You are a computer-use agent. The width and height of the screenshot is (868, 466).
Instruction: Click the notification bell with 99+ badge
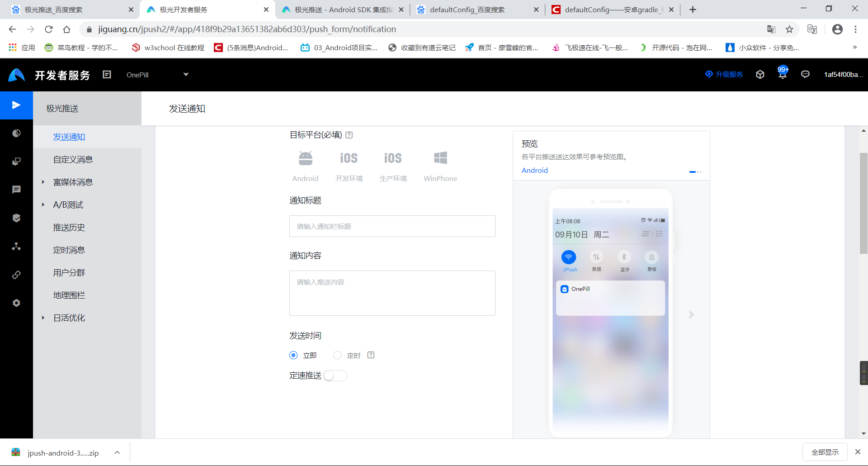click(782, 74)
